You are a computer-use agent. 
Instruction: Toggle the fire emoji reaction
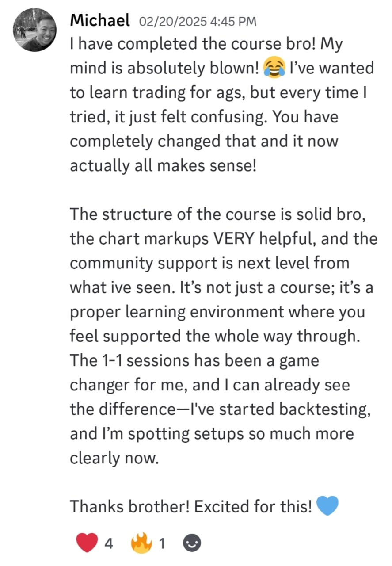pyautogui.click(x=141, y=543)
